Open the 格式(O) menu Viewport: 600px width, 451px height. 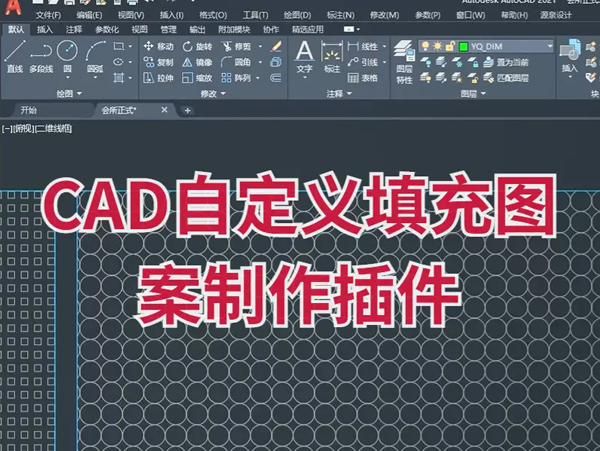click(x=213, y=15)
